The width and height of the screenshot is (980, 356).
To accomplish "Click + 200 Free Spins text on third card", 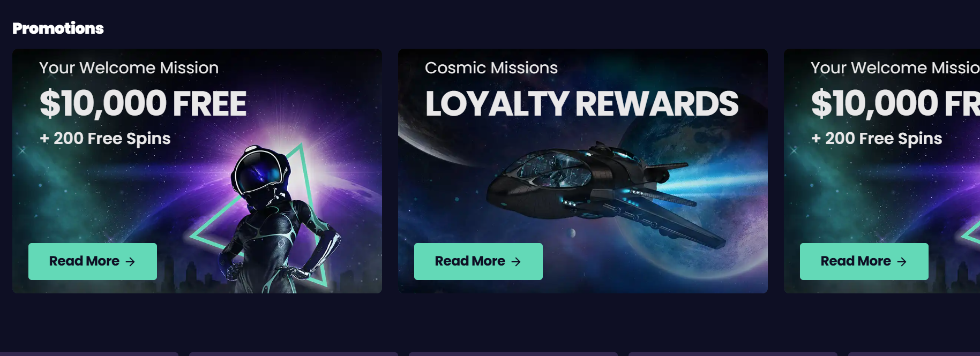I will [877, 139].
